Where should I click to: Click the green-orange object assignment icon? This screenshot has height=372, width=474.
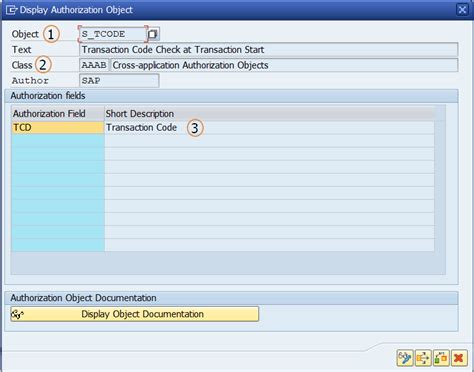coord(441,358)
